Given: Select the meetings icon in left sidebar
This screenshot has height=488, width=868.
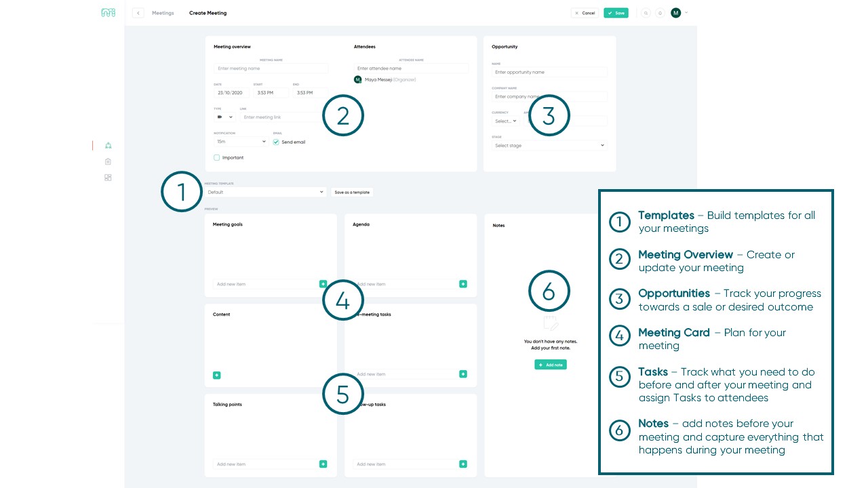Looking at the screenshot, I should (x=108, y=146).
